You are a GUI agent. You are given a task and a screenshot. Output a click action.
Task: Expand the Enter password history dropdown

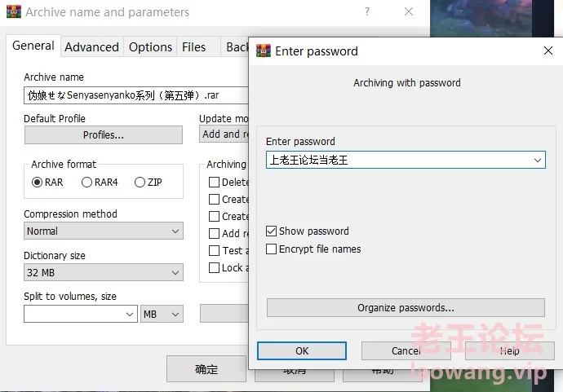coord(537,160)
